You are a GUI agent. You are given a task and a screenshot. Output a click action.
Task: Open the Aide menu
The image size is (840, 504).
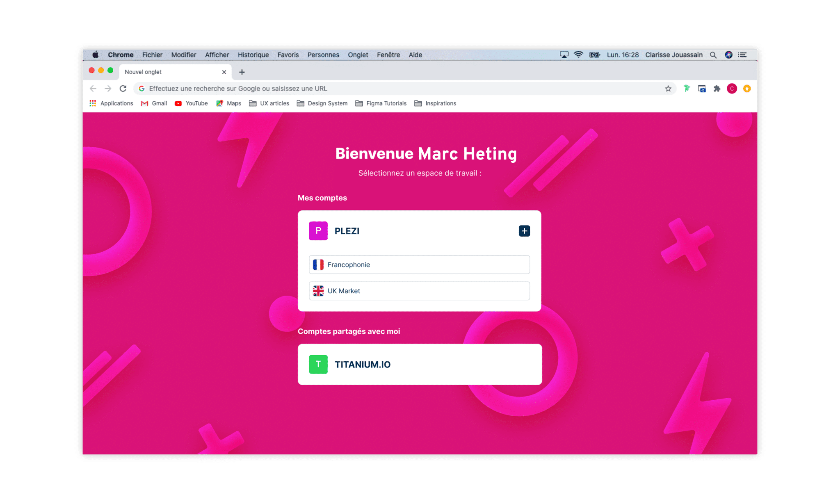click(415, 55)
